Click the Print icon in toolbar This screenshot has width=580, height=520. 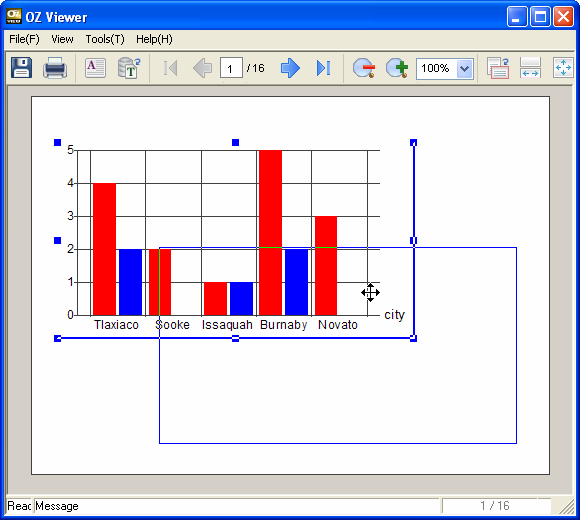pyautogui.click(x=55, y=68)
